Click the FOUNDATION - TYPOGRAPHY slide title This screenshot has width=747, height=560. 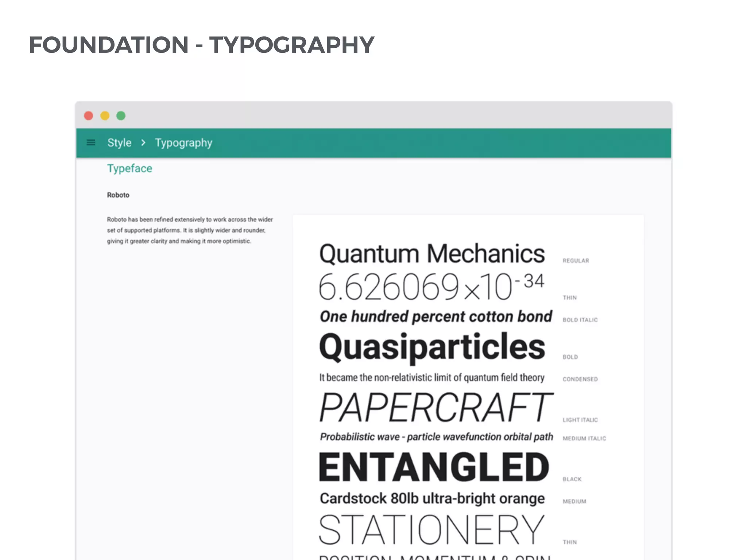[x=202, y=45]
